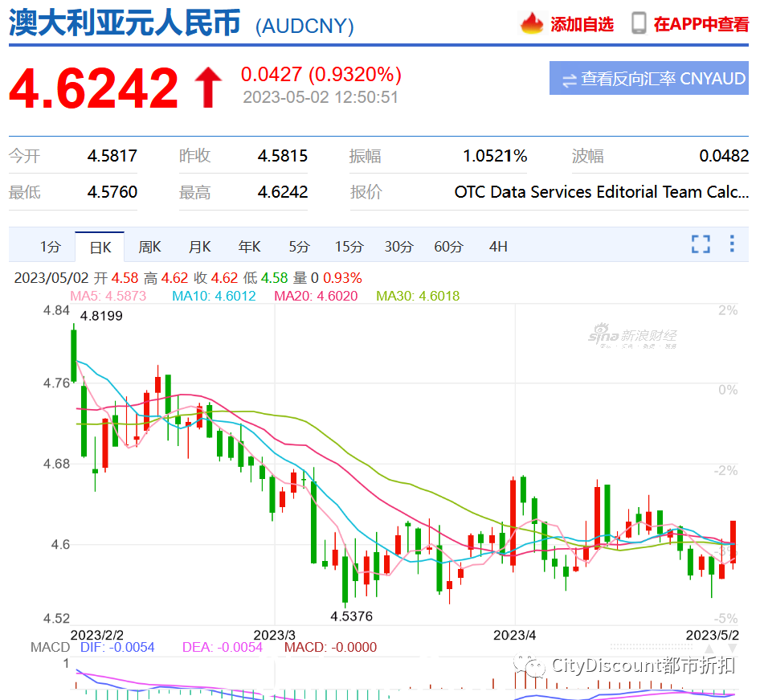760x700 pixels.
Task: Click the chart low label 4.5376
Action: (x=351, y=616)
